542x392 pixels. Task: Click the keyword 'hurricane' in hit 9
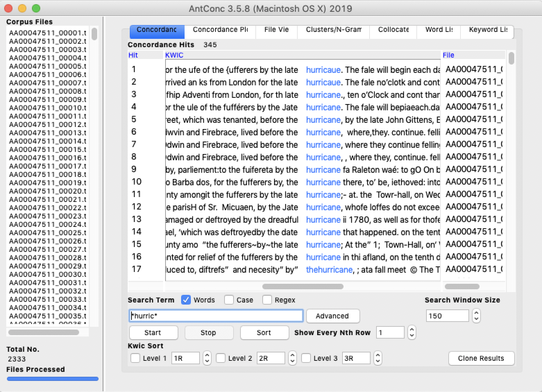tap(323, 170)
